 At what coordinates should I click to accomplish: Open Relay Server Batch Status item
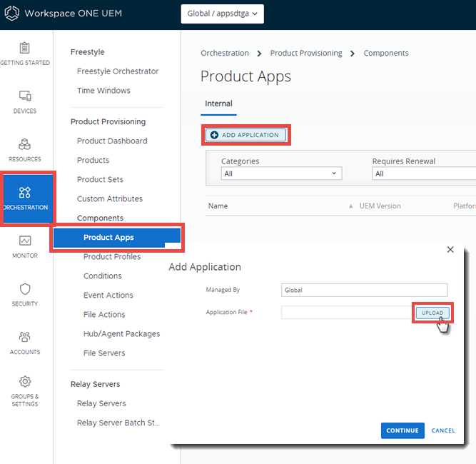click(x=118, y=423)
